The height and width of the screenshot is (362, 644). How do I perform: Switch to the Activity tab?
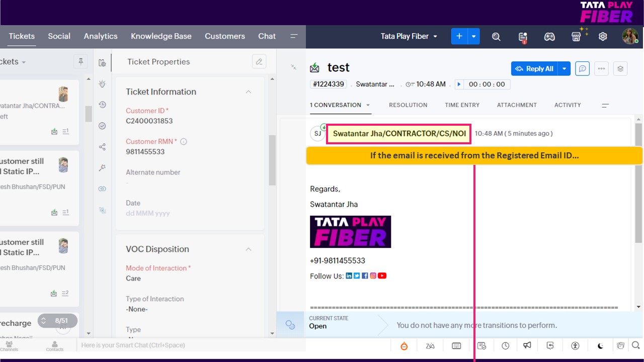click(x=568, y=105)
